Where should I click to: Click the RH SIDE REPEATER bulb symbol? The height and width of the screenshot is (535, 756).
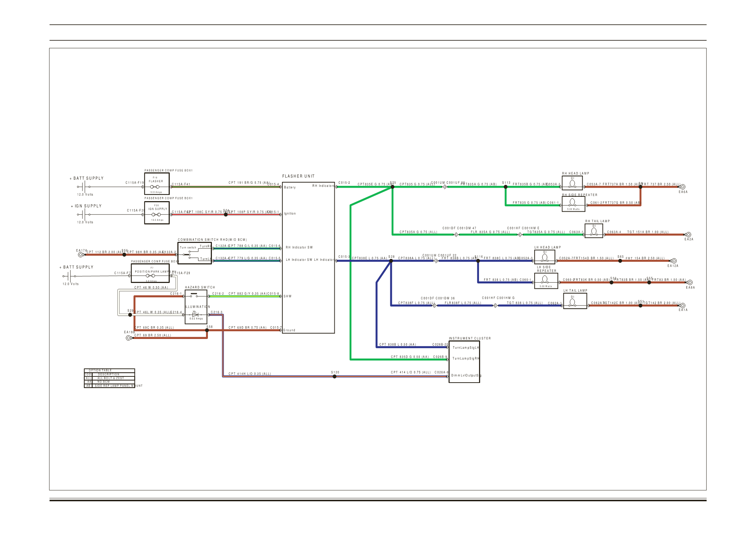(572, 202)
